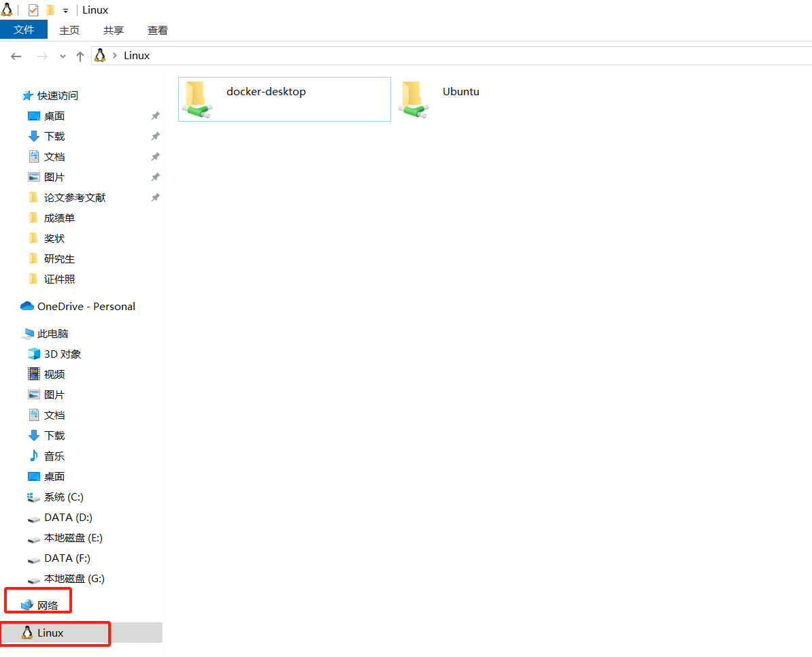Open 桌面 under This PC
The width and height of the screenshot is (812, 657).
pyautogui.click(x=47, y=477)
